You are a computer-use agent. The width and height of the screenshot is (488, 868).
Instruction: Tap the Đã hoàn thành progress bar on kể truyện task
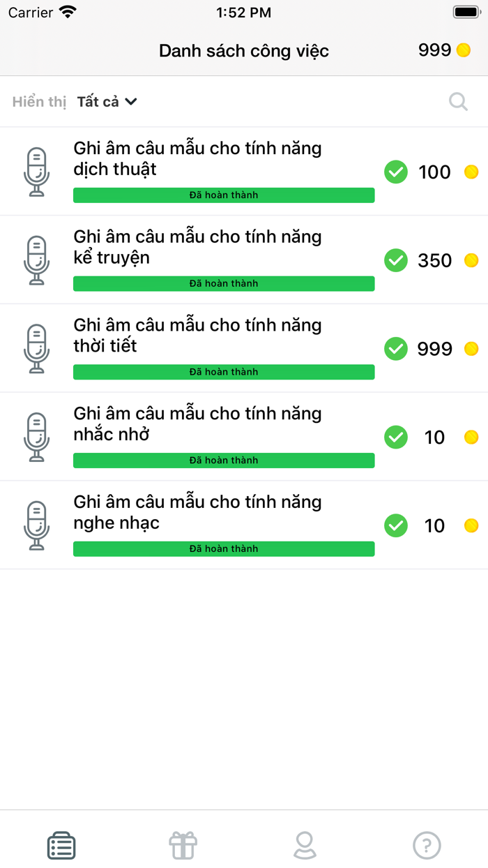tap(223, 283)
